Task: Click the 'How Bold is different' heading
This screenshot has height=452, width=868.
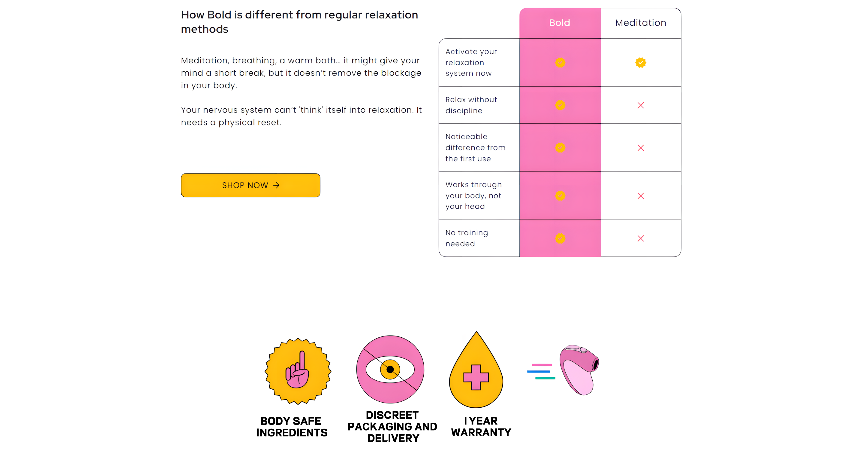Action: [x=299, y=22]
